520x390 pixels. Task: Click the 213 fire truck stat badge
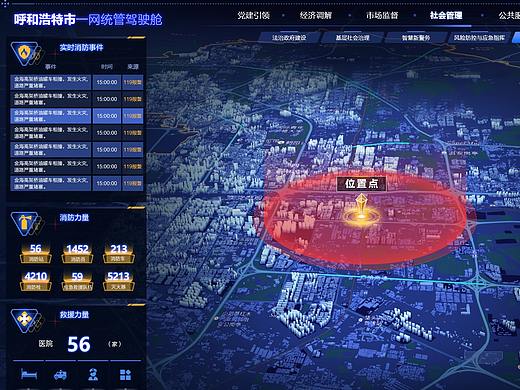click(x=119, y=253)
